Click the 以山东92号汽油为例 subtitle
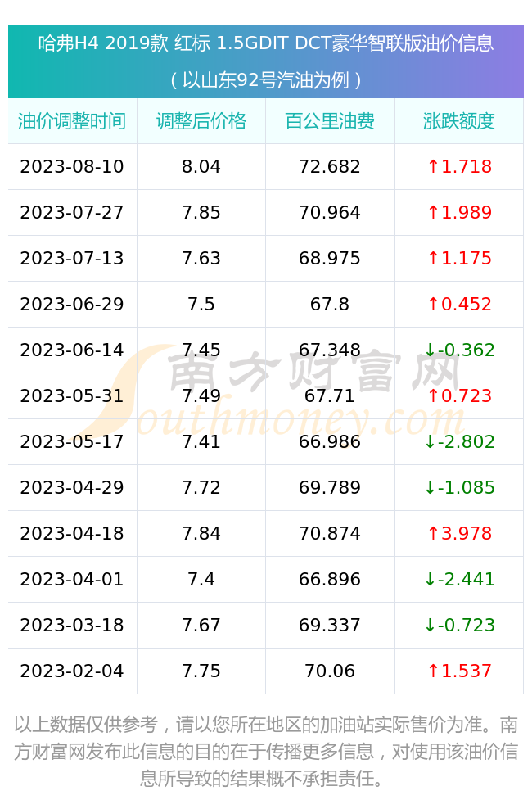The width and height of the screenshot is (532, 800). click(266, 80)
